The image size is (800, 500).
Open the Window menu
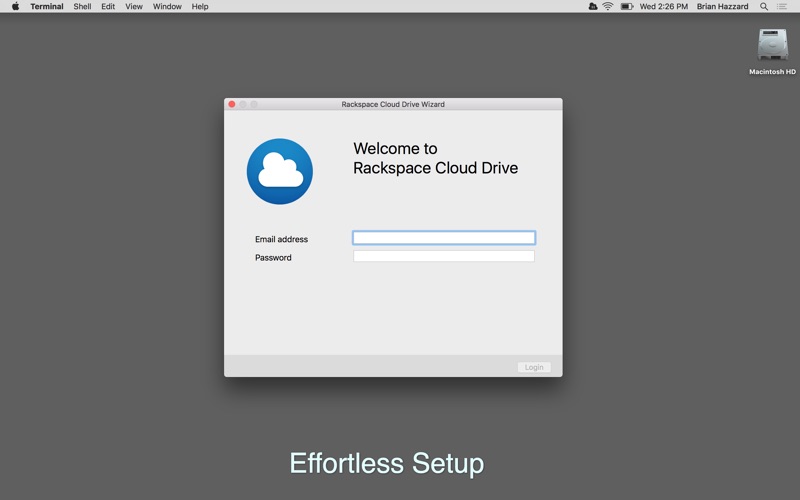click(x=167, y=6)
